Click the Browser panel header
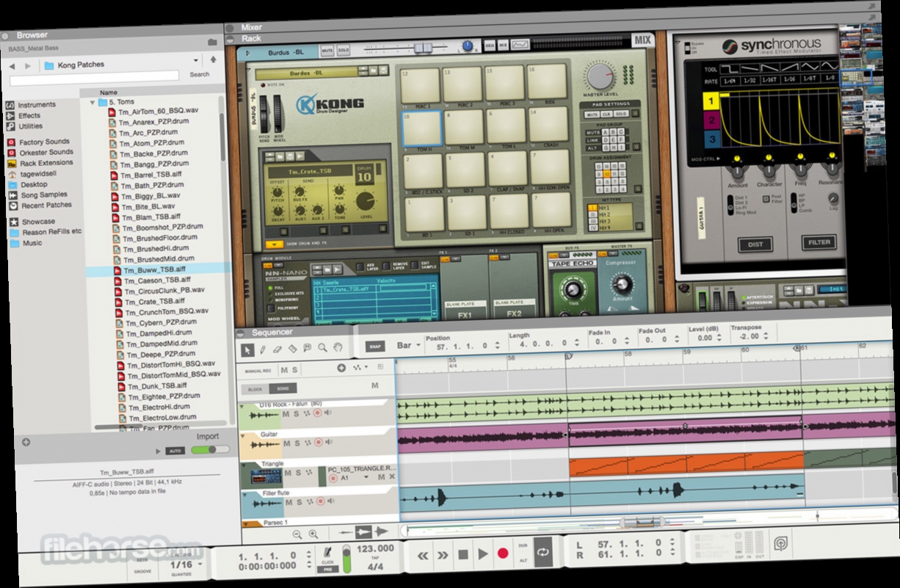900x588 pixels. click(x=32, y=34)
